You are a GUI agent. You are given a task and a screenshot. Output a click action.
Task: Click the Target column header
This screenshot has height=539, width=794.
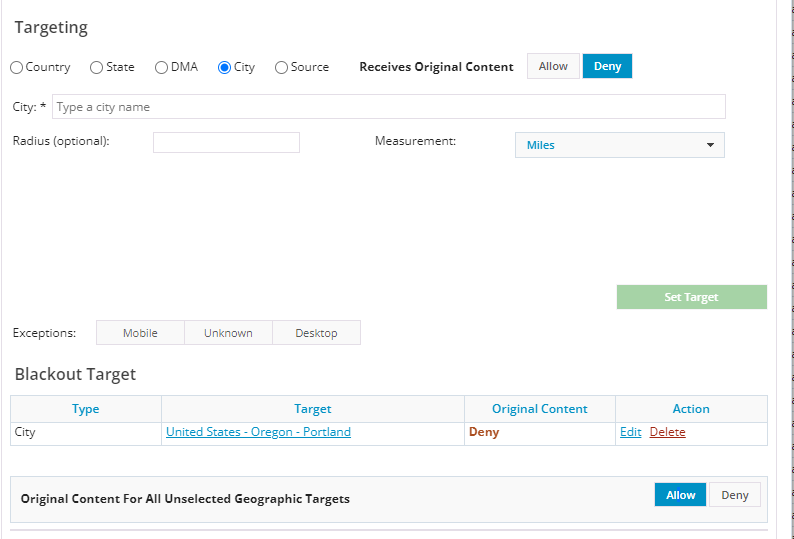point(312,409)
